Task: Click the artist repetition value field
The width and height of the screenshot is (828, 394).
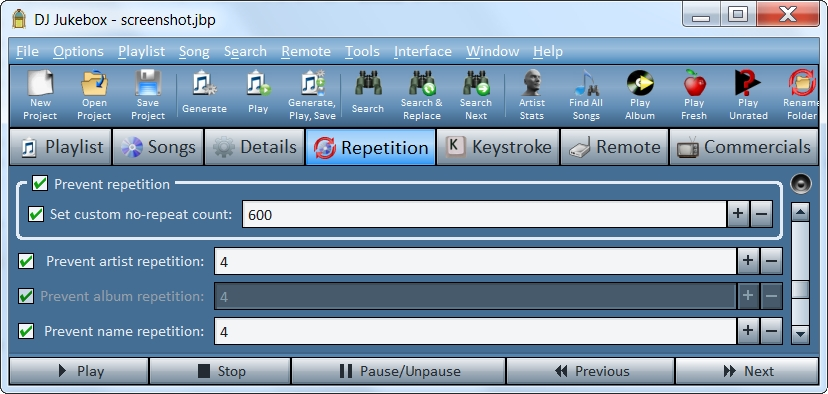Action: [475, 261]
